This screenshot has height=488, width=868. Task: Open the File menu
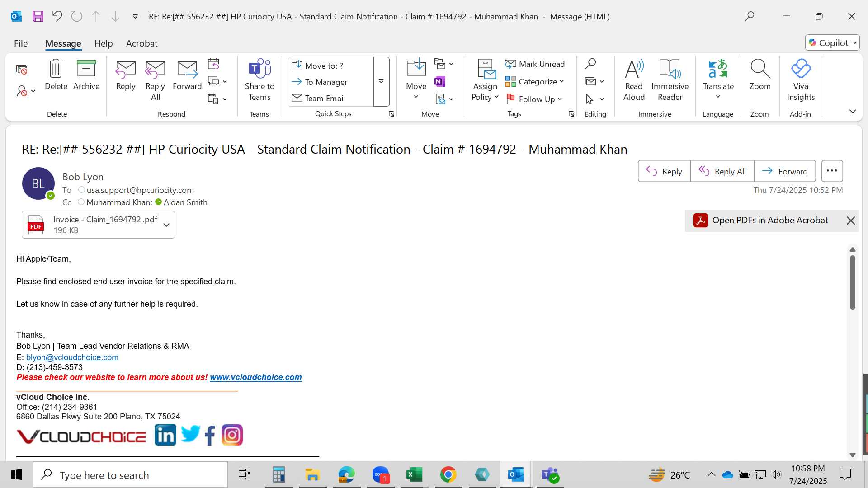pyautogui.click(x=21, y=43)
